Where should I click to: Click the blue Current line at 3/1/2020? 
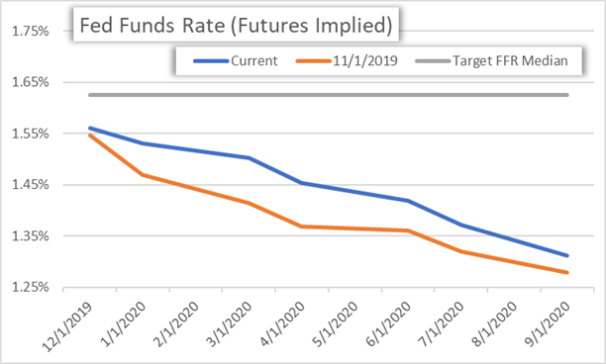coord(249,157)
